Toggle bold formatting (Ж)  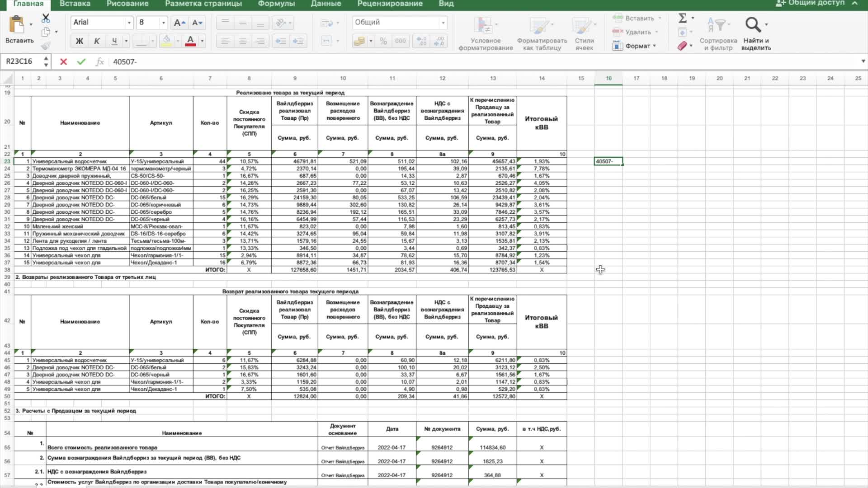point(79,41)
